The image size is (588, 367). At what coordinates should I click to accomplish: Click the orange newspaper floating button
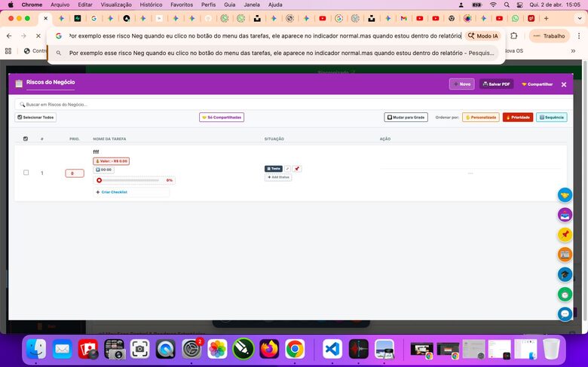coord(565,254)
